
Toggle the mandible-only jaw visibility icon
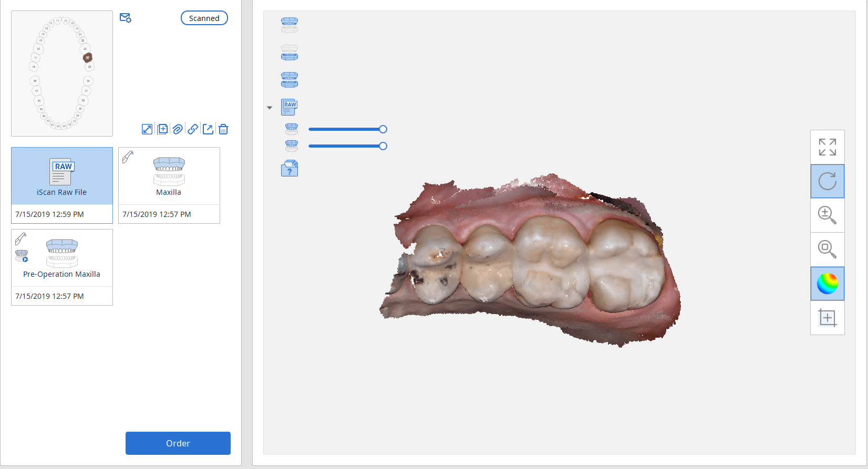(290, 53)
